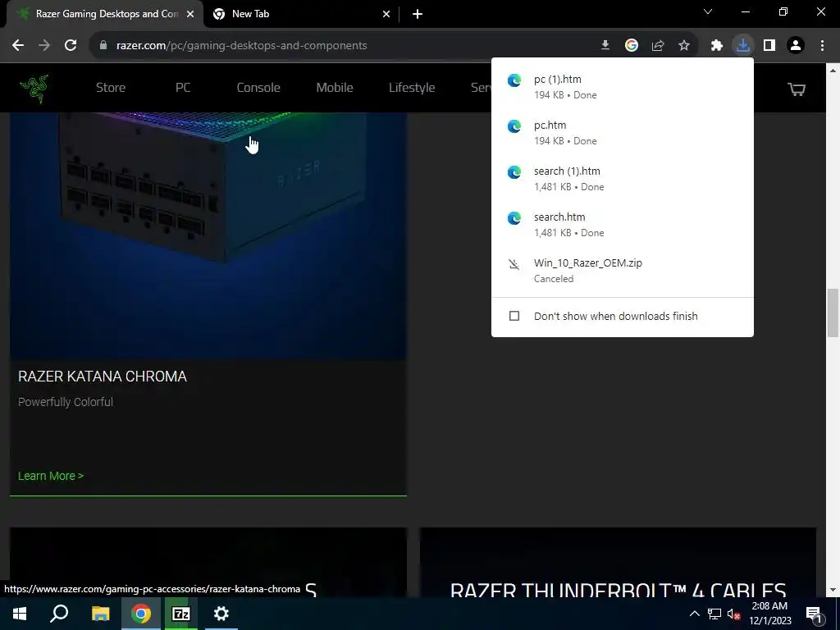Open downloaded file pc.htm
This screenshot has width=840, height=630.
tap(623, 133)
